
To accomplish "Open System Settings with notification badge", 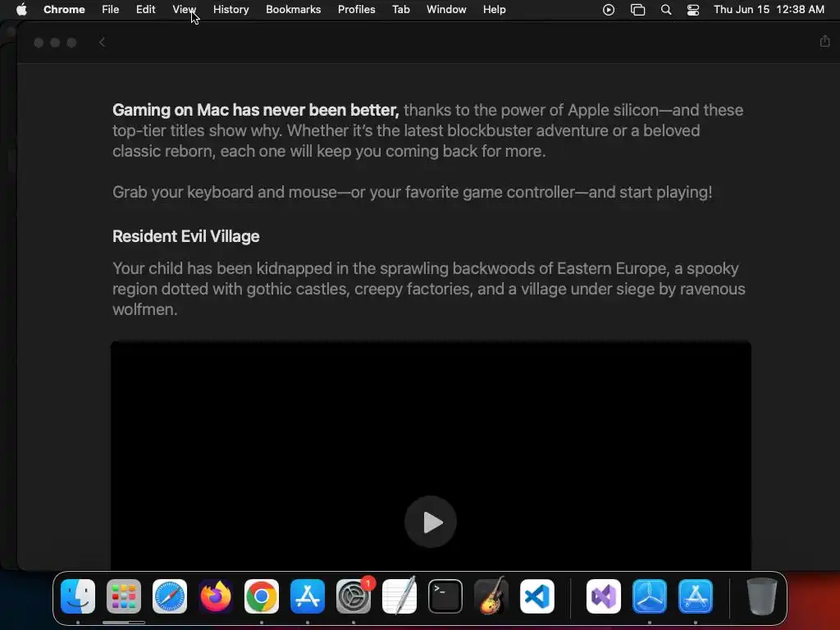I will click(354, 596).
